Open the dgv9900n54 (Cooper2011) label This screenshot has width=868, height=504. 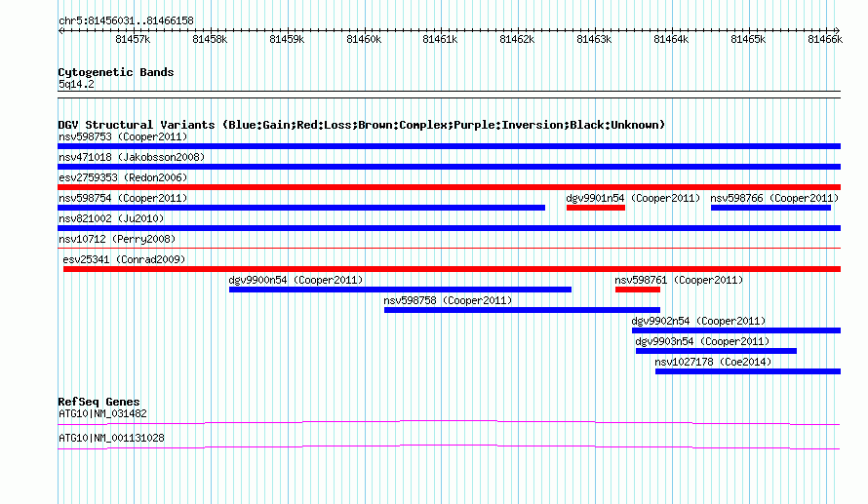click(296, 280)
